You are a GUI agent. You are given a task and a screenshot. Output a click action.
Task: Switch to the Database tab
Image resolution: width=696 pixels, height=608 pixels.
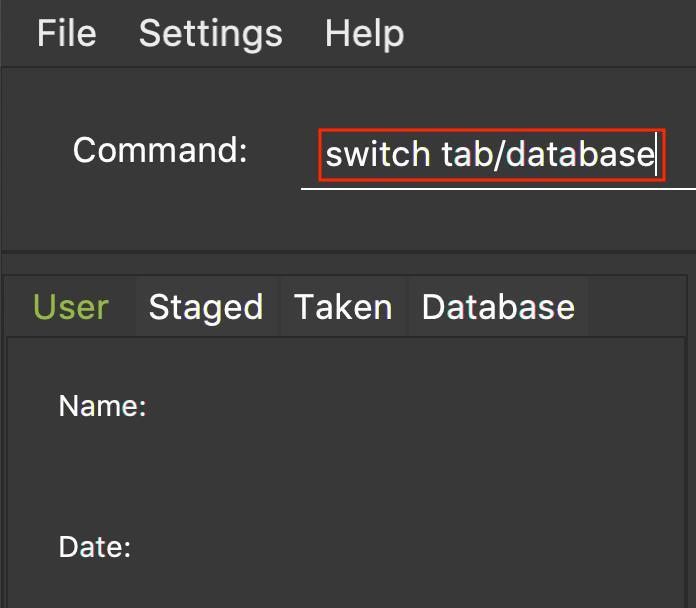pyautogui.click(x=498, y=307)
